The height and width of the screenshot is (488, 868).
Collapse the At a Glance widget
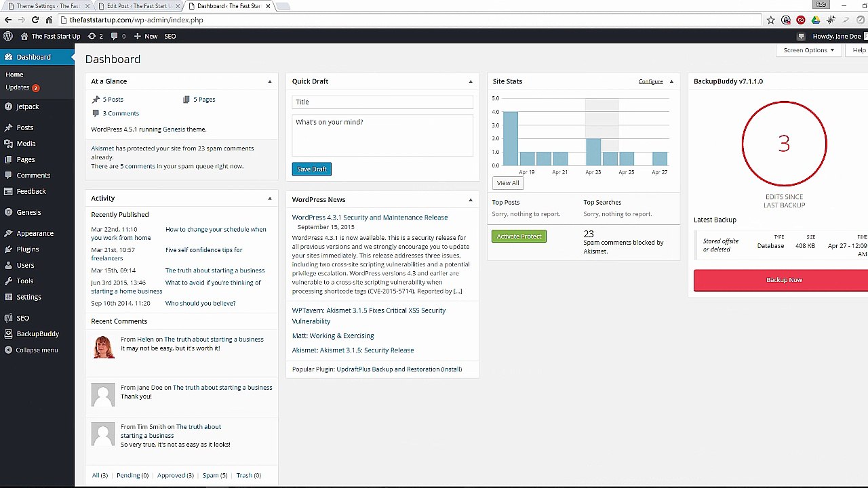pyautogui.click(x=269, y=81)
